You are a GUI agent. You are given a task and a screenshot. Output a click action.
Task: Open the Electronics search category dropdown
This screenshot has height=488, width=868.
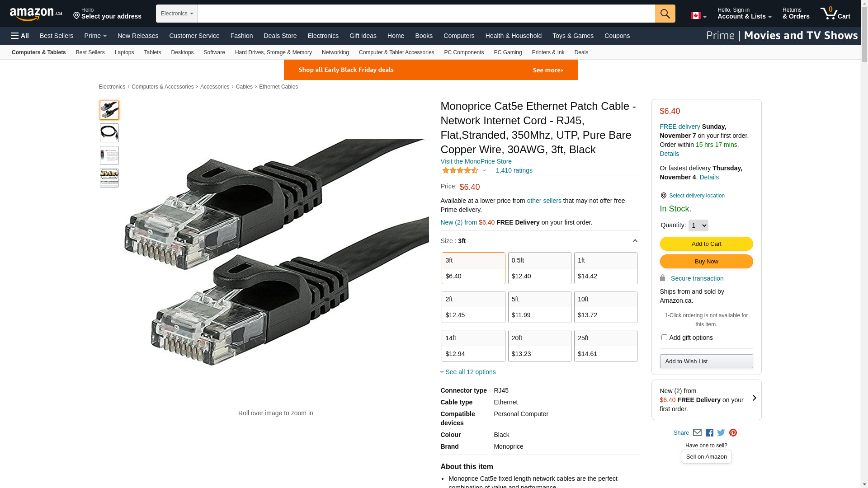point(177,14)
